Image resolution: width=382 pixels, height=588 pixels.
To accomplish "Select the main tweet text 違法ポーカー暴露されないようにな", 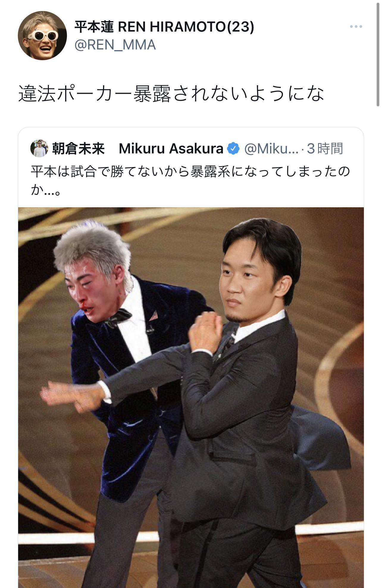I will [x=171, y=94].
